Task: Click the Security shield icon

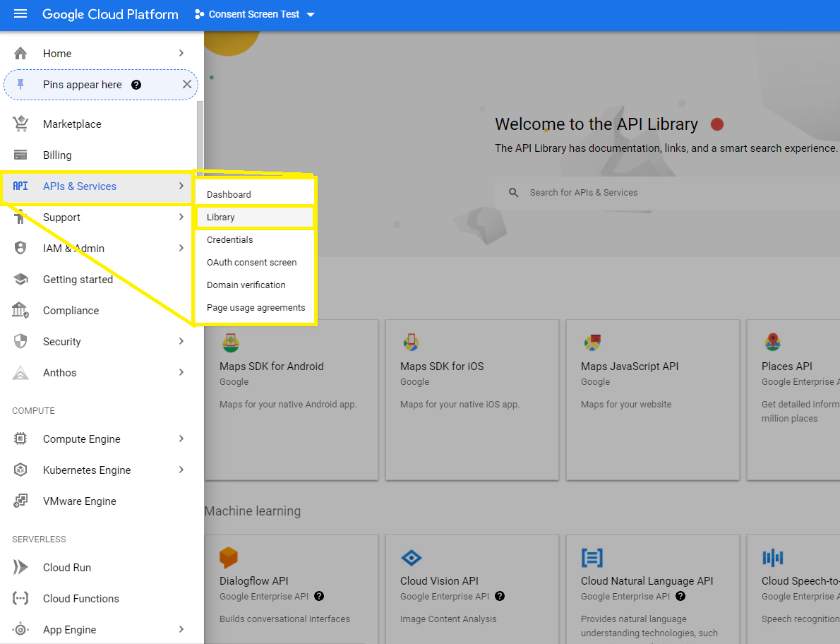Action: coord(20,341)
